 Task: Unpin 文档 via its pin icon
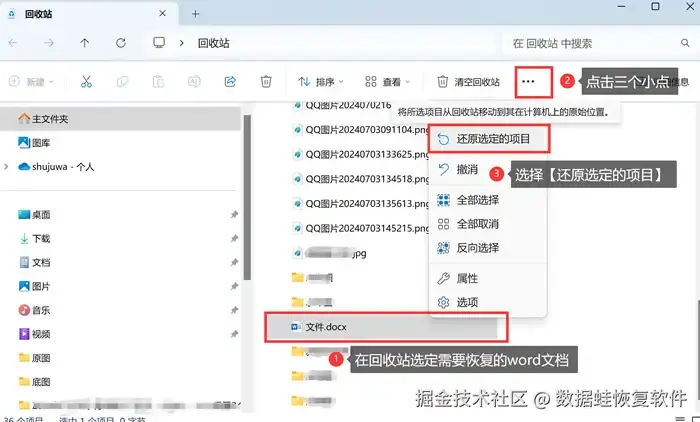coord(234,263)
